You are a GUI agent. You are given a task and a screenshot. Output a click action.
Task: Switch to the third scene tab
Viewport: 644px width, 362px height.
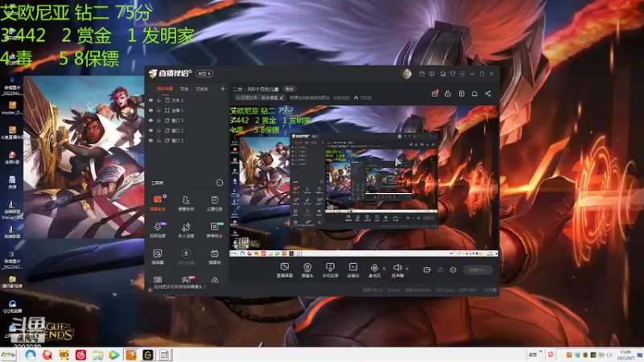(202, 88)
